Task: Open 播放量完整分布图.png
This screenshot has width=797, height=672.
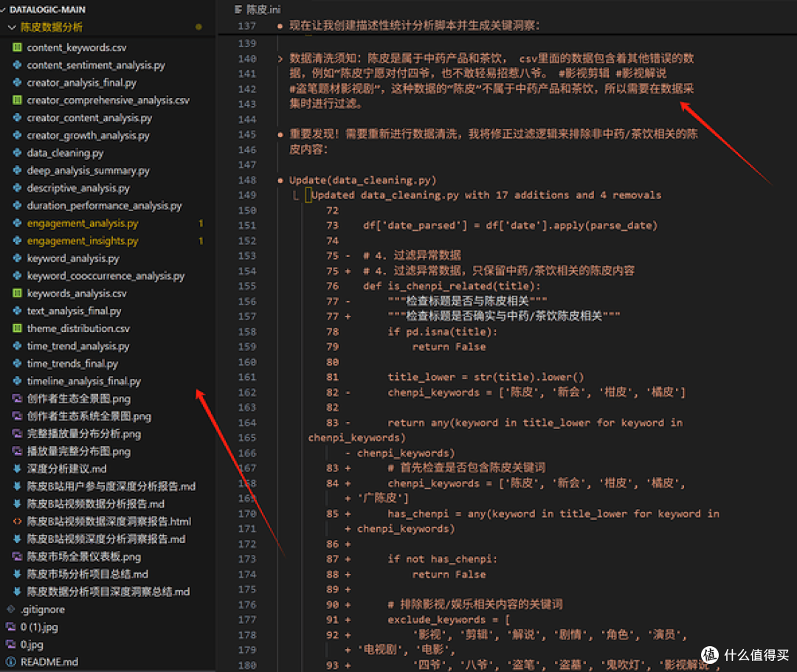Action: tap(79, 451)
